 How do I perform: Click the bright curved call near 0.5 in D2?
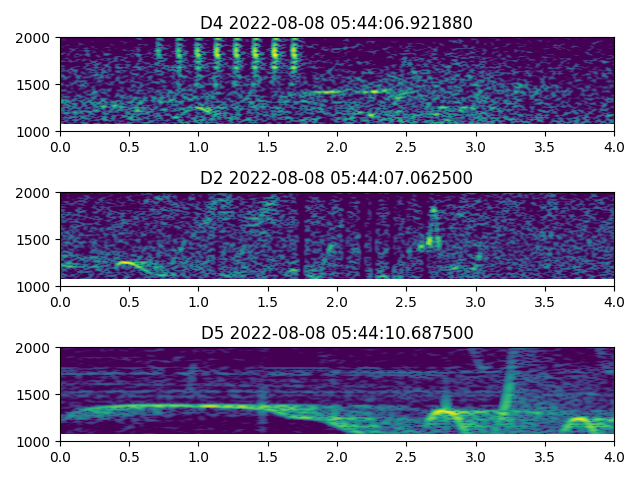click(127, 264)
